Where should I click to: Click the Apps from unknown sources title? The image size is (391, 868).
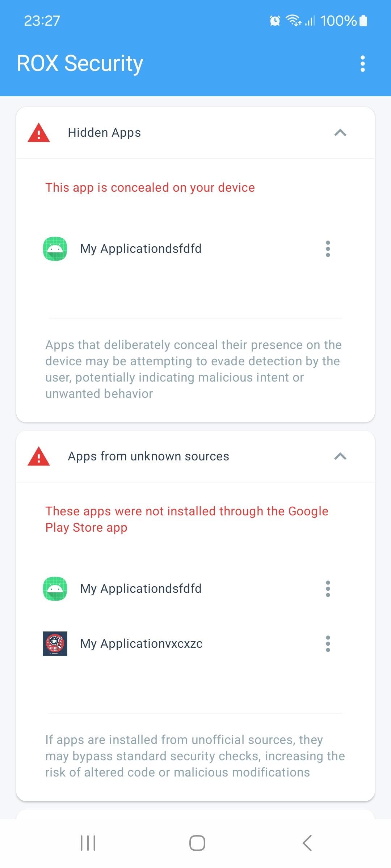point(148,456)
